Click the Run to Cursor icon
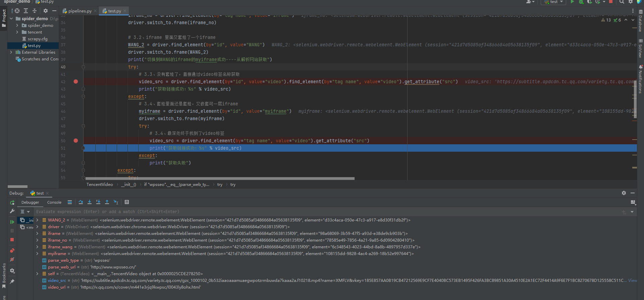 (116, 202)
